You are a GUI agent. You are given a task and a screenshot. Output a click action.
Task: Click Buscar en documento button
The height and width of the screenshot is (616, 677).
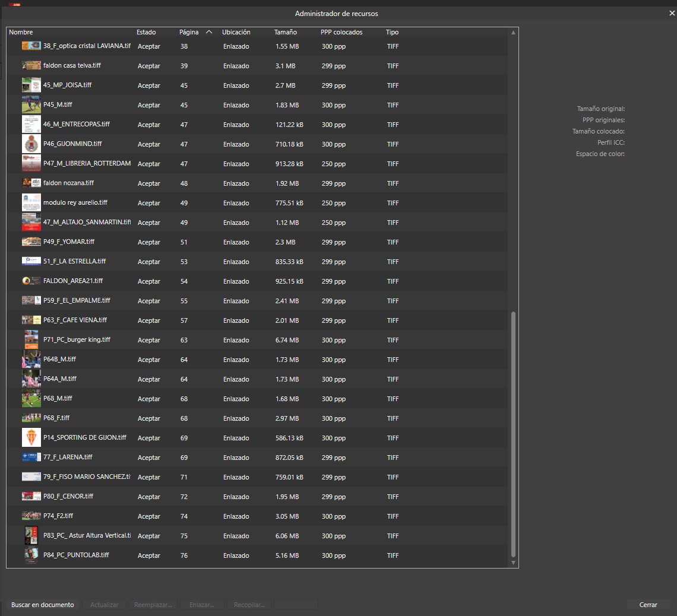pyautogui.click(x=42, y=605)
